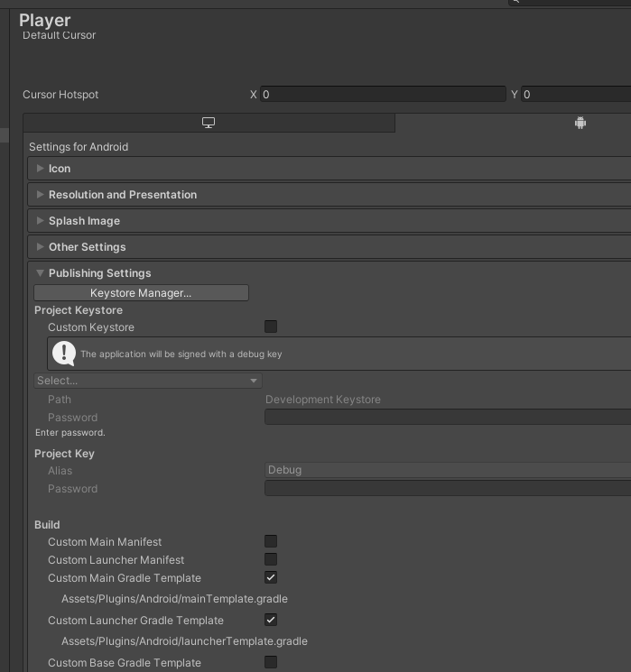631x672 pixels.
Task: Click the debug key warning icon
Action: [x=64, y=354]
